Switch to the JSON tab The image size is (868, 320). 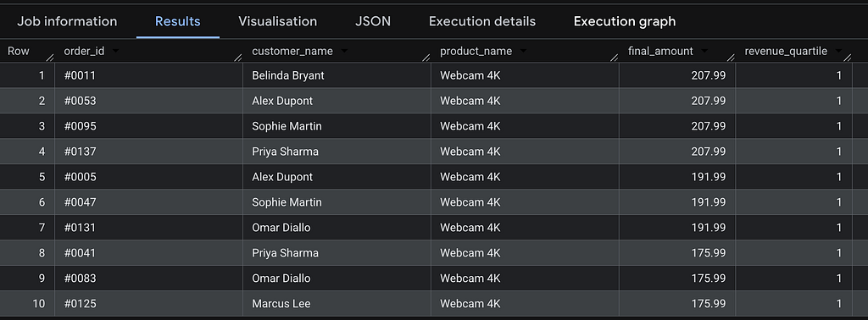pyautogui.click(x=373, y=21)
